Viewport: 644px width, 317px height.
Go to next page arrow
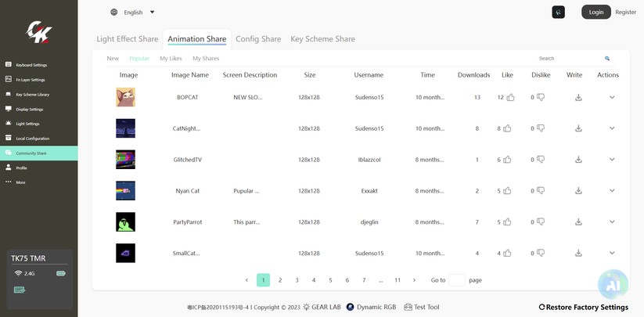pyautogui.click(x=414, y=280)
